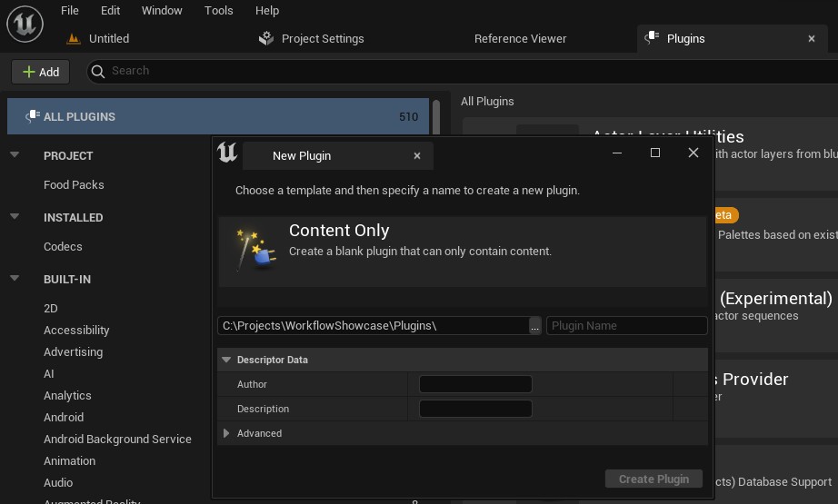Select the 2D category
Image resolution: width=838 pixels, height=504 pixels.
51,309
